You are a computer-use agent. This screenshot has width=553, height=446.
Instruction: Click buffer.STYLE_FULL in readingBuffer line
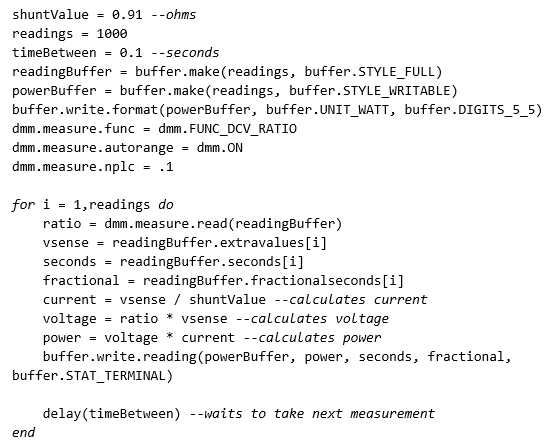pos(369,72)
